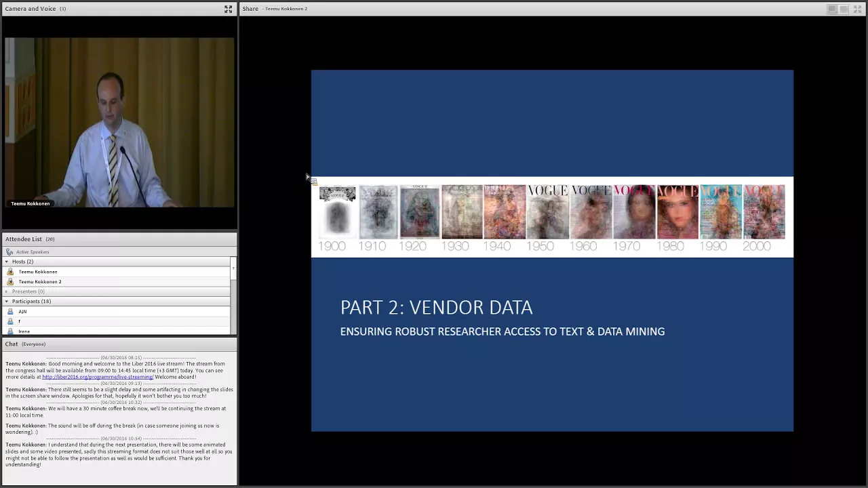Viewport: 868px width, 488px height.
Task: Click the 'Teemu Kokkonen' video name caption
Action: (x=31, y=203)
